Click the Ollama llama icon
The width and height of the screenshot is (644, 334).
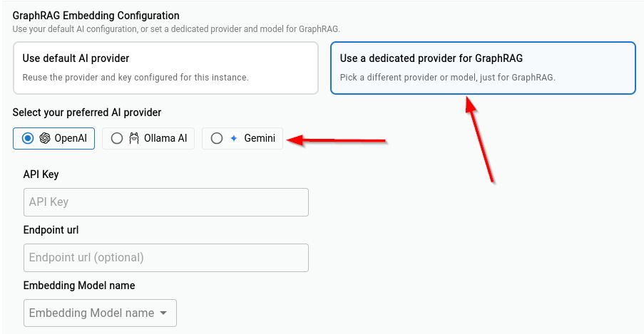pyautogui.click(x=134, y=138)
